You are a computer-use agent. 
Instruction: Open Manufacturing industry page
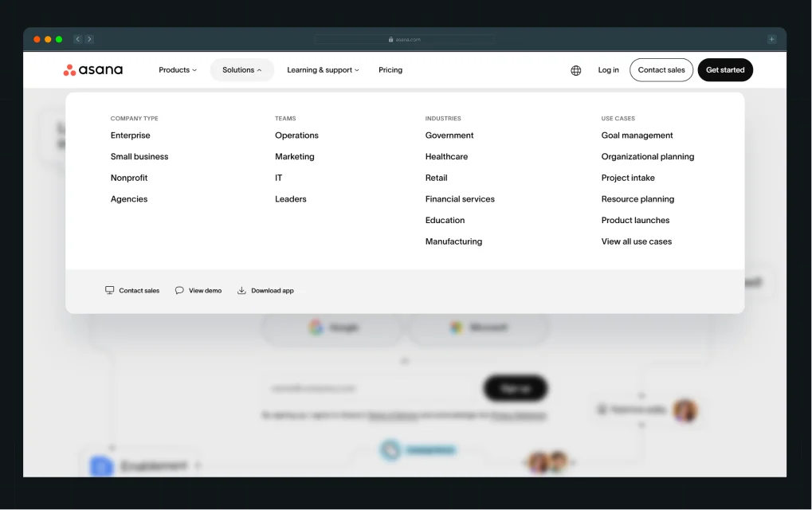[x=453, y=241]
